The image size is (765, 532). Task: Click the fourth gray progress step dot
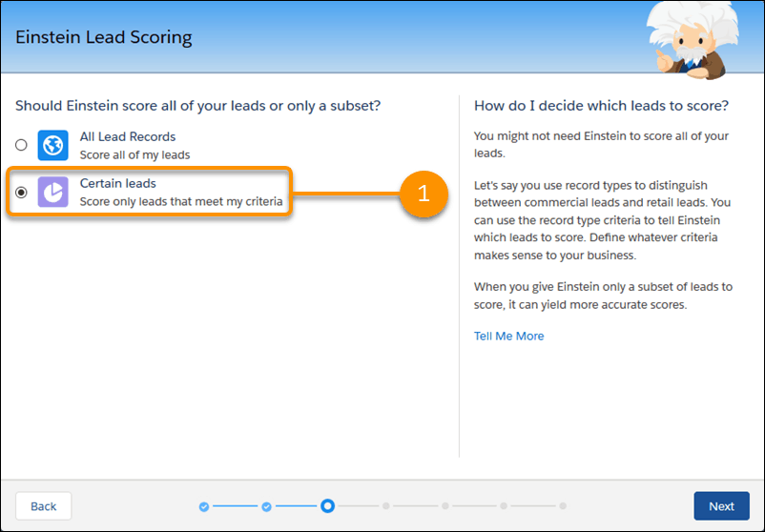pos(386,506)
